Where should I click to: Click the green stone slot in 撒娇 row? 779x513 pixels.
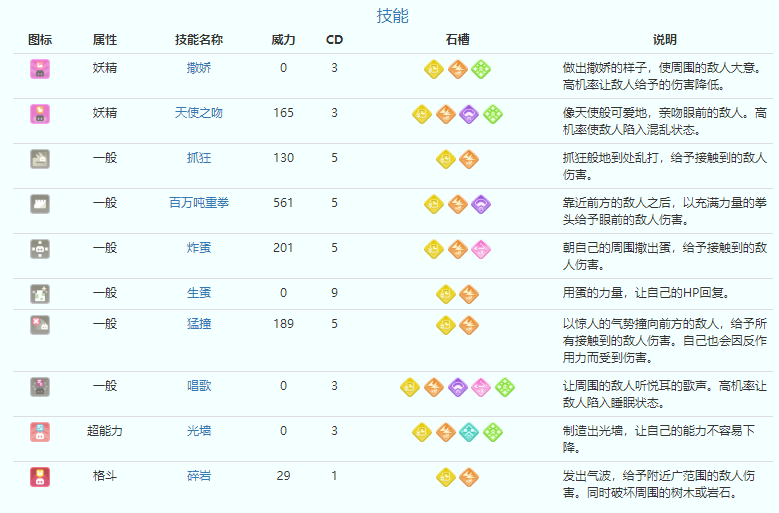click(481, 68)
